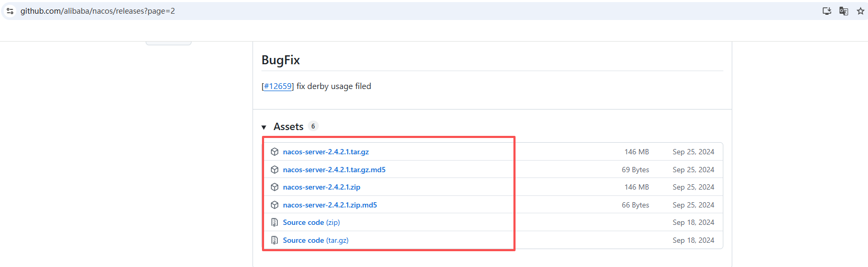This screenshot has width=868, height=267.
Task: Click the 'fix derby usage filed' text
Action: pyautogui.click(x=334, y=86)
